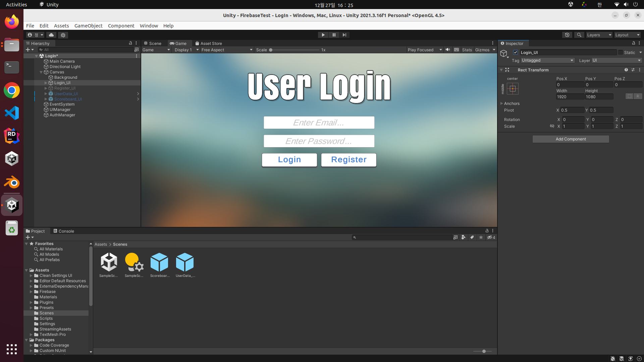Open Blender from the Ubuntu dock
The width and height of the screenshot is (644, 362).
pos(12,183)
